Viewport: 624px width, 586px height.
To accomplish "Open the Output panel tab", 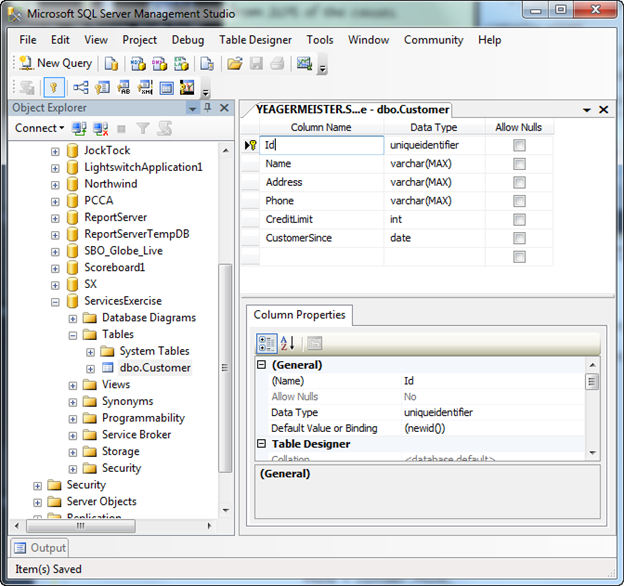I will click(39, 548).
